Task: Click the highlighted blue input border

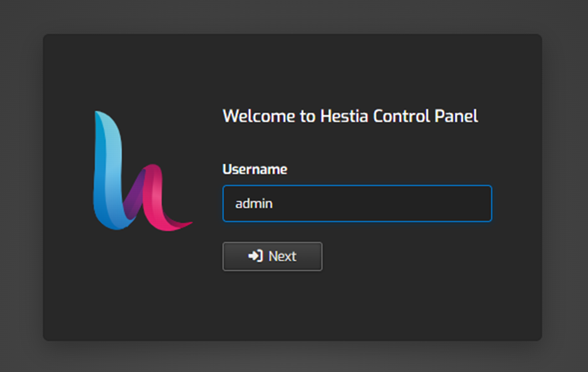Action: pos(357,187)
